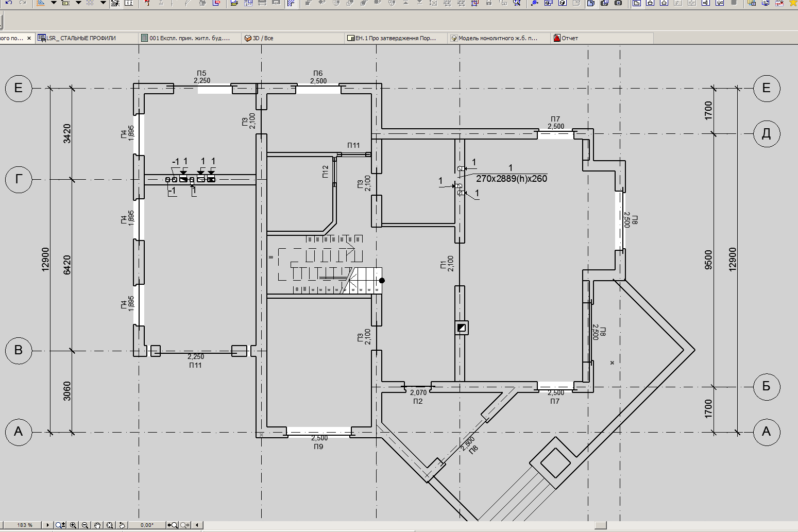798x532 pixels.
Task: Click the zoom-to-selection magnifier ± icon
Action: pyautogui.click(x=60, y=525)
